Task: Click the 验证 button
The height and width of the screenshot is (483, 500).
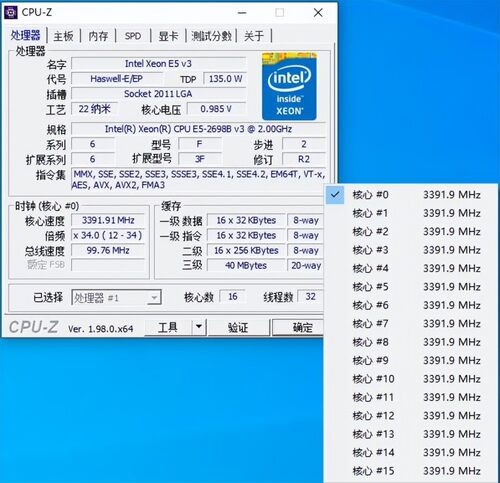Action: (x=238, y=327)
